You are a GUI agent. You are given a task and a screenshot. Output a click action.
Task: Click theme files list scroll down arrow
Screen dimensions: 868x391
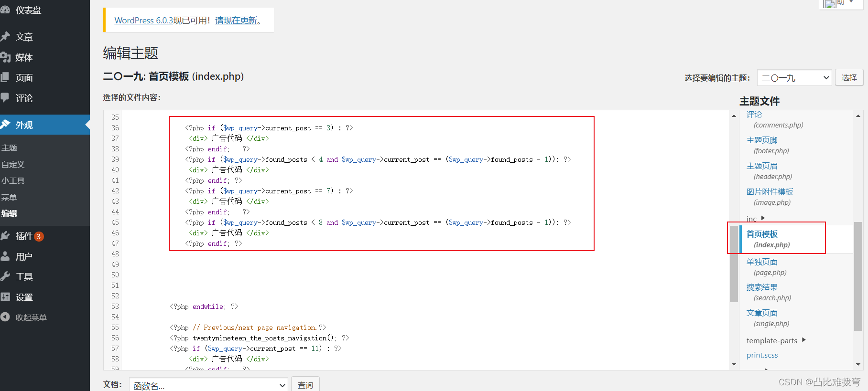pos(858,364)
